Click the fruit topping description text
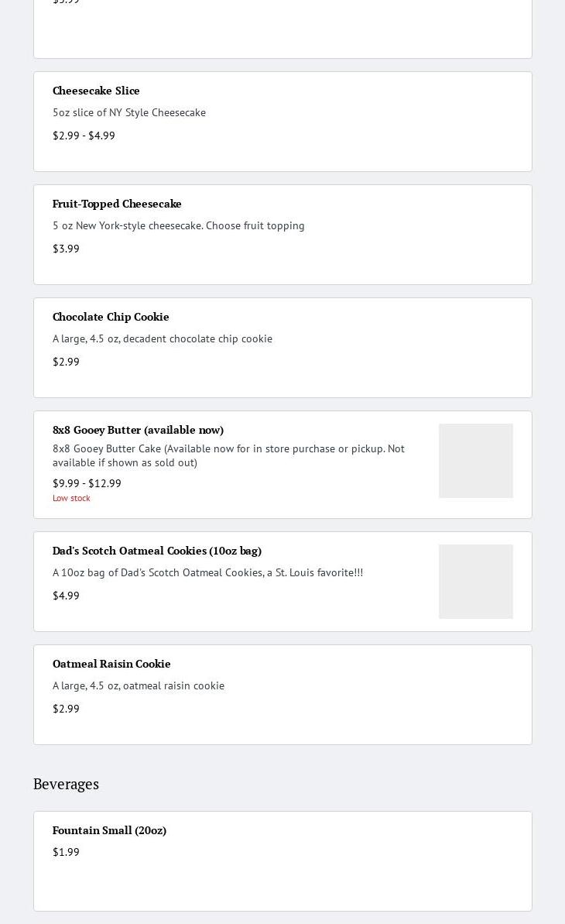565x924 pixels. pos(178,225)
